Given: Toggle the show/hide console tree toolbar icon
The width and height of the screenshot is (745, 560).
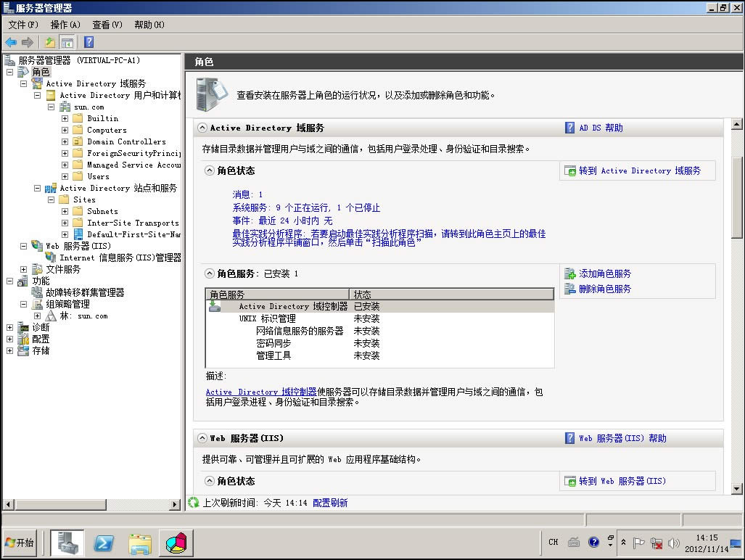Looking at the screenshot, I should click(67, 41).
